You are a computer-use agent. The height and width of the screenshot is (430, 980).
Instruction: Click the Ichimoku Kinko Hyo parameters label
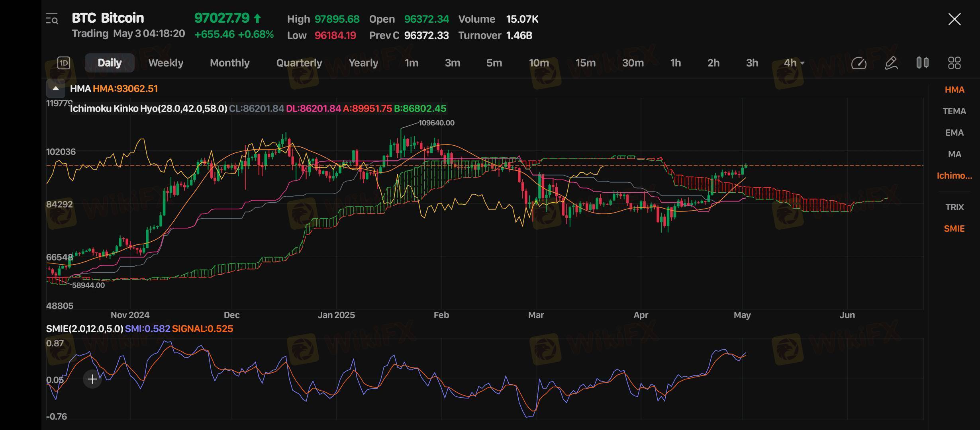pyautogui.click(x=148, y=109)
